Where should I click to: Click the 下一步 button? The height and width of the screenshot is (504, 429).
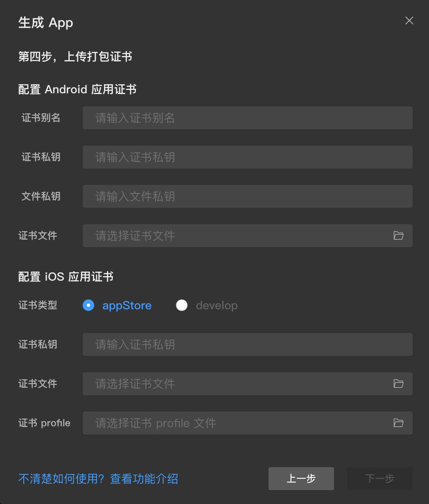click(380, 479)
